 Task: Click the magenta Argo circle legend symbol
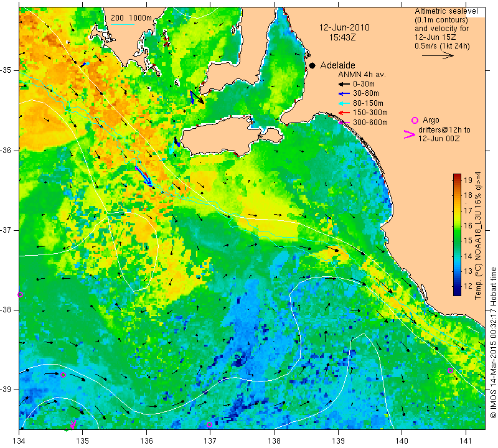[x=415, y=120]
